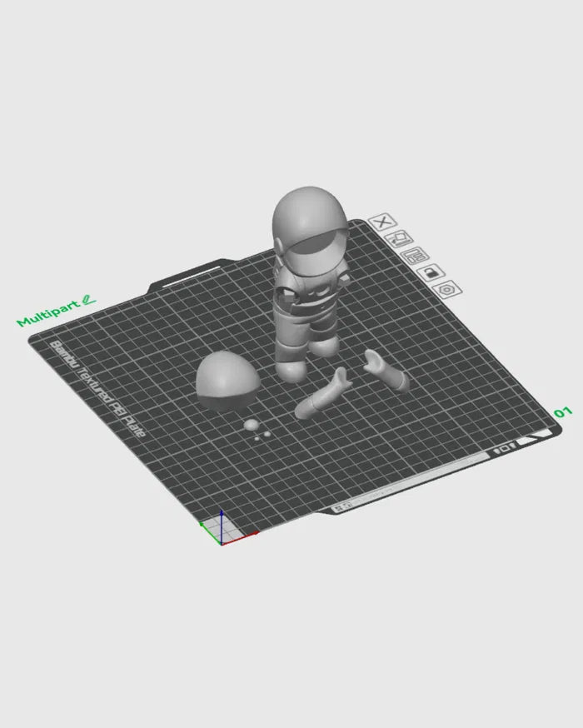Click the auto-orient plate icon
The image size is (583, 728).
(x=401, y=238)
